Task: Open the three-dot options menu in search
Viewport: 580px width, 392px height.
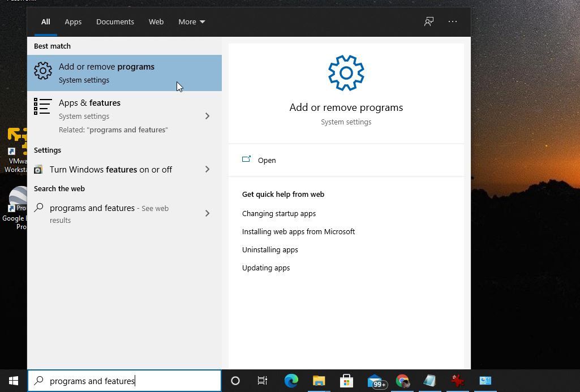Action: pyautogui.click(x=452, y=21)
